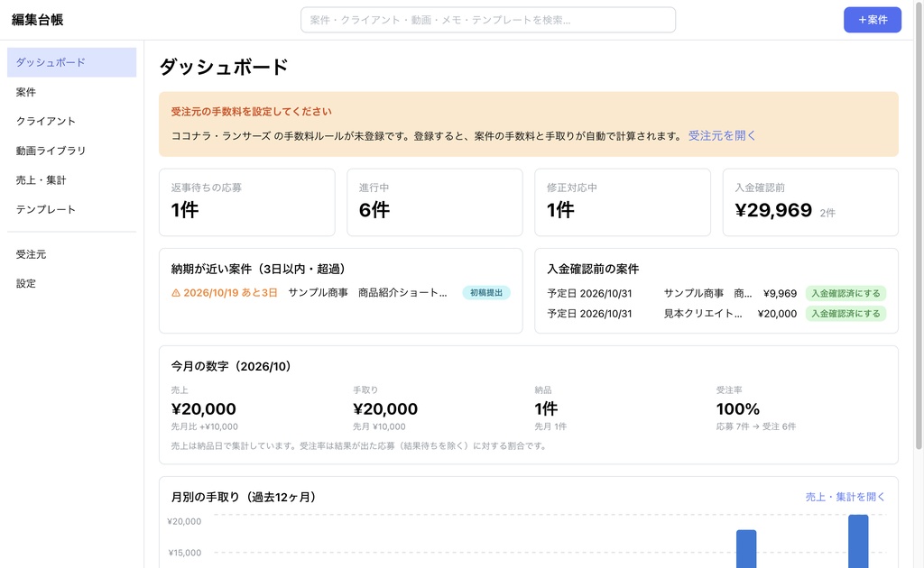Click the 受注元を開く link
Screen dimensions: 924x568
click(722, 135)
